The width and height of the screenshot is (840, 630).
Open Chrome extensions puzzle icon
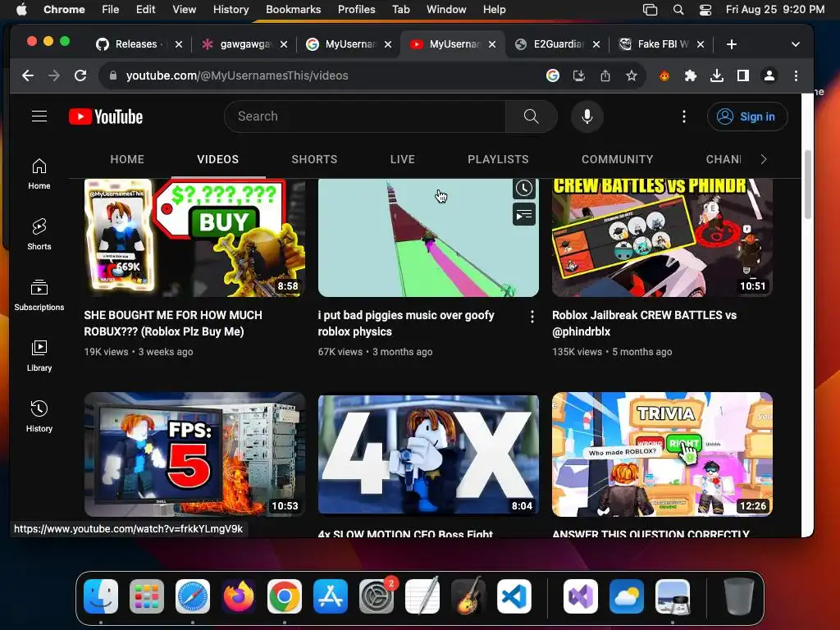click(691, 75)
